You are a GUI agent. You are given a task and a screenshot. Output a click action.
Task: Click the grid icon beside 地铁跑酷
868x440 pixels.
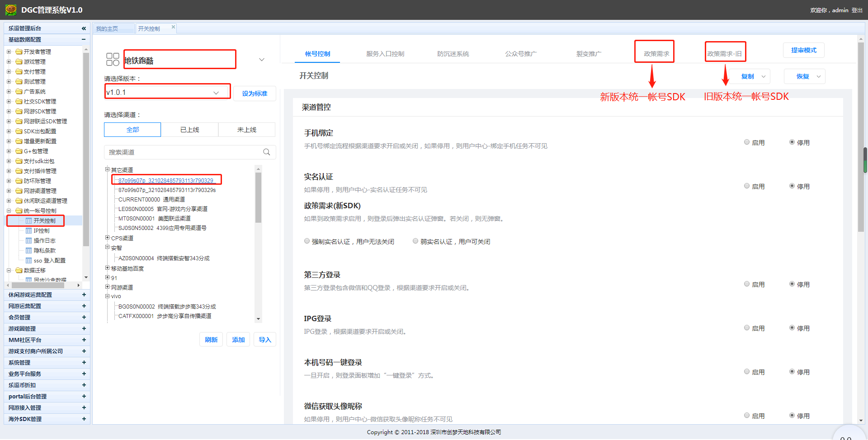(113, 59)
